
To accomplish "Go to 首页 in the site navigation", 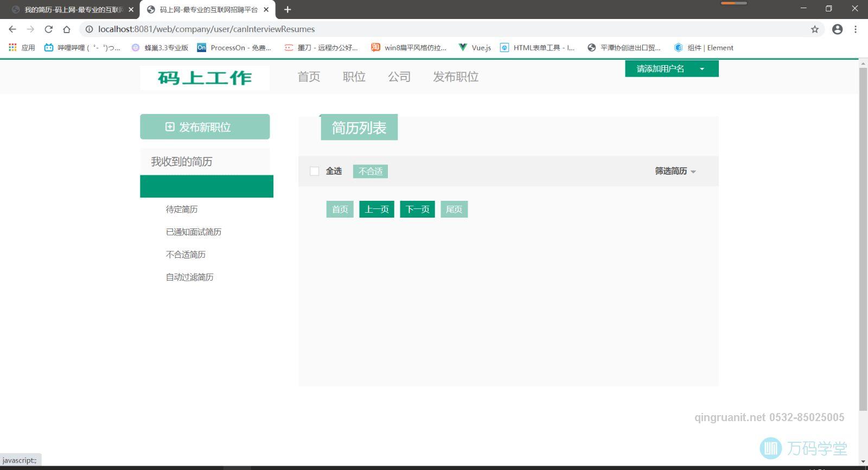I will coord(309,77).
